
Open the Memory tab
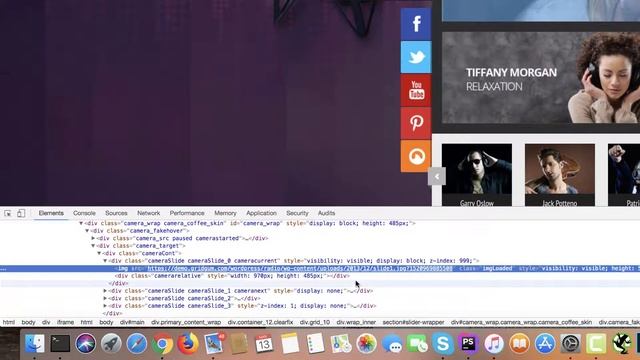[x=225, y=213]
